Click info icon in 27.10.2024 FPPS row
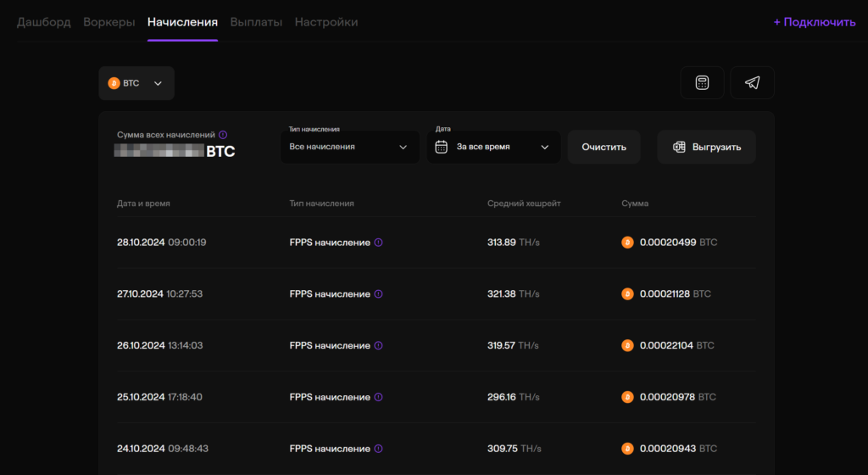Screen dimensions: 868x475 378,294
